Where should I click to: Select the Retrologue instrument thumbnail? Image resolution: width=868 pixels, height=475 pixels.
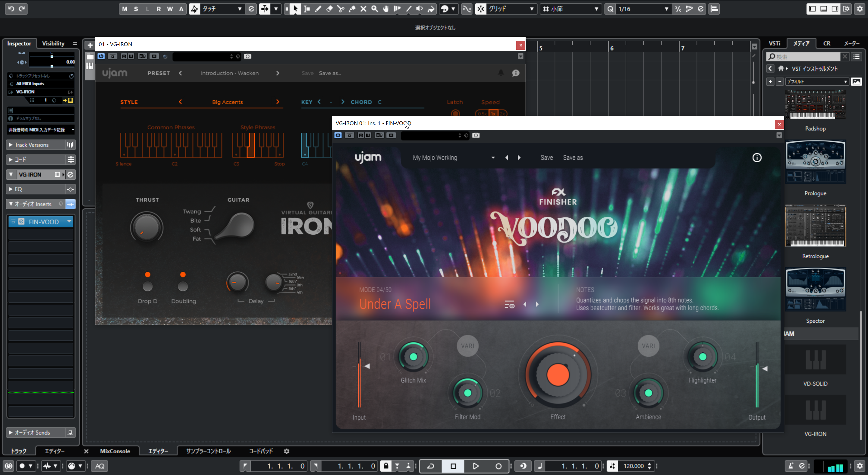pos(815,226)
